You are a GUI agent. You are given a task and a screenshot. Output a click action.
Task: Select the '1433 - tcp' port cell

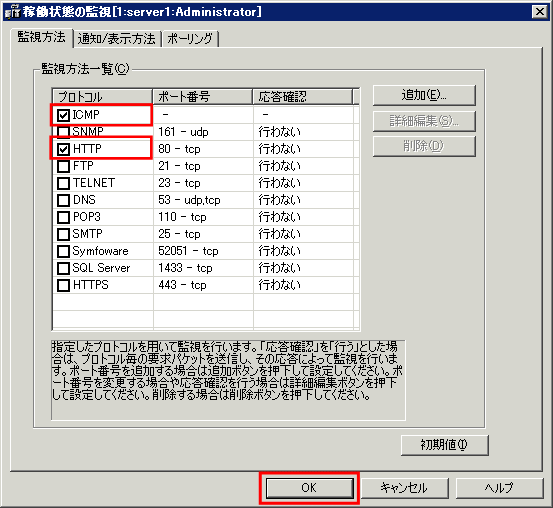[x=203, y=268]
